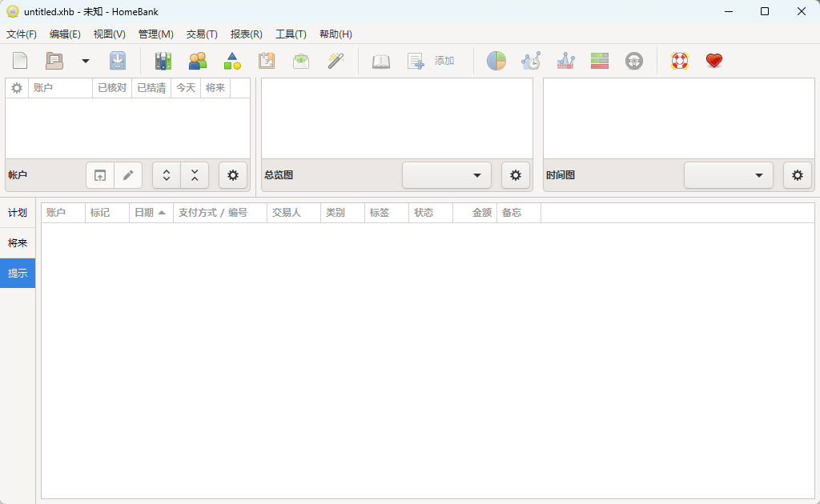The height and width of the screenshot is (504, 820).
Task: Show all transactions with the open book icon
Action: [x=380, y=61]
